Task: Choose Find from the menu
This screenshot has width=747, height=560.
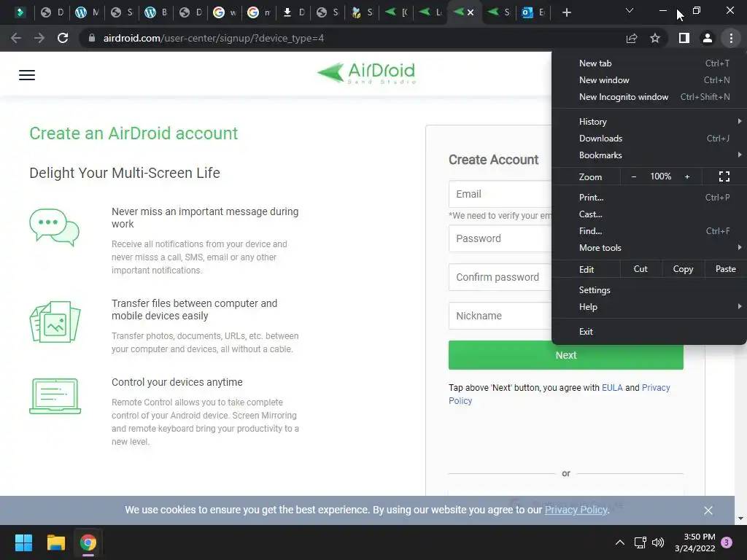Action: tap(649, 231)
